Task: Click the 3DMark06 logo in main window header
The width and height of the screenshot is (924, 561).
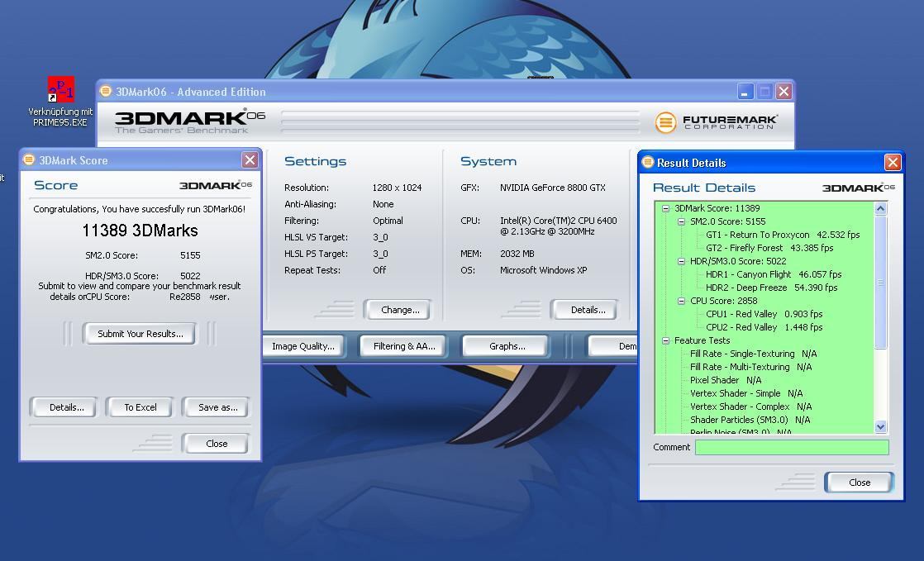Action: (x=190, y=121)
